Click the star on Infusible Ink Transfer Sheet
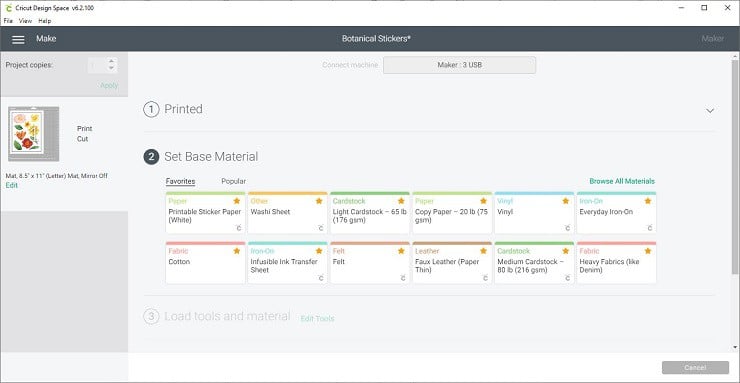740x383 pixels. coord(319,251)
